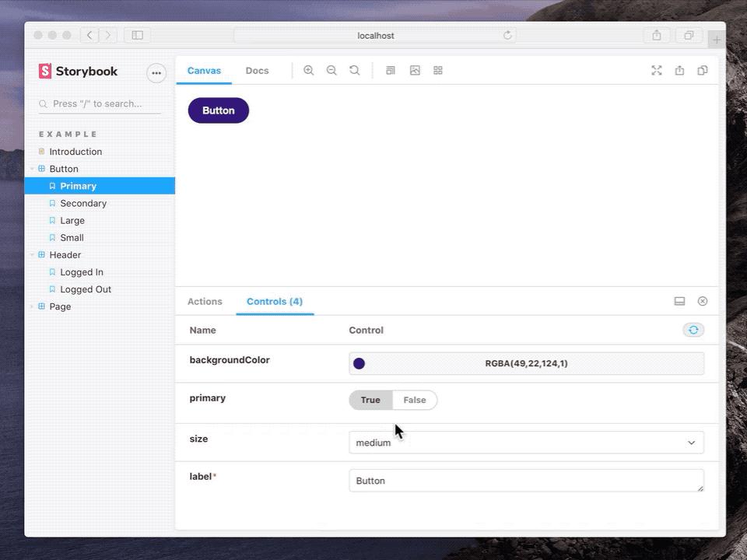The image size is (747, 560).
Task: Set the primary control to False
Action: (x=415, y=400)
